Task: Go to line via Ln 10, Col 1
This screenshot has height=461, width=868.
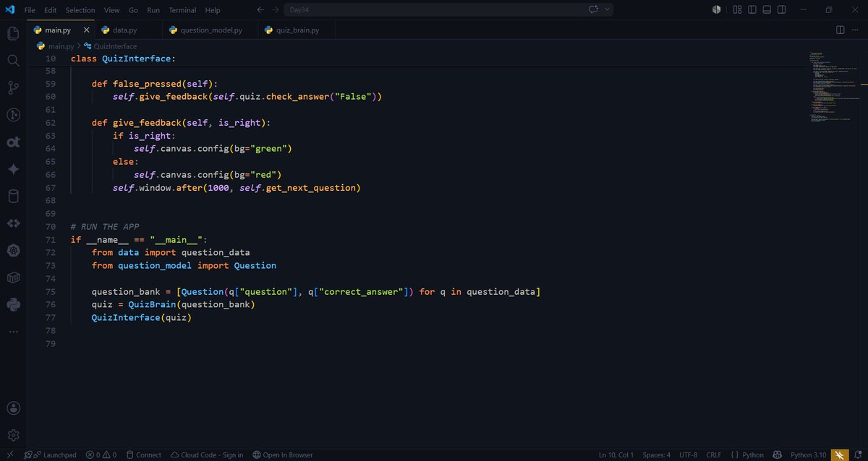Action: [x=616, y=455]
